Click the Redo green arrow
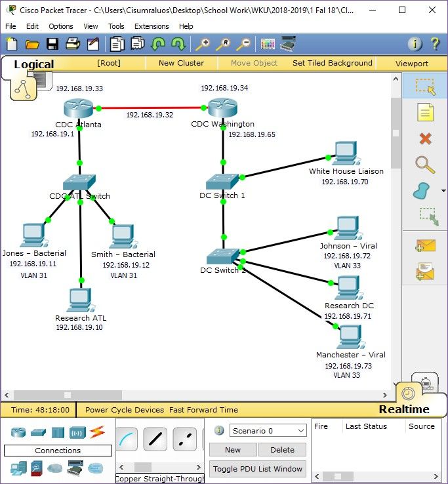This screenshot has height=484, width=448. click(178, 44)
